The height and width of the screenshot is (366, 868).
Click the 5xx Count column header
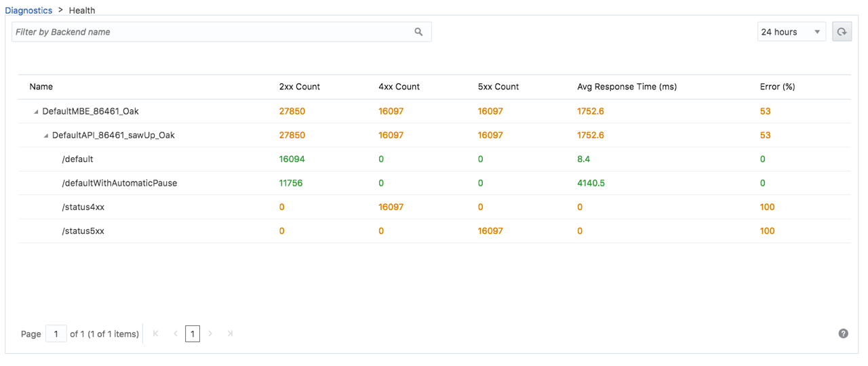498,87
